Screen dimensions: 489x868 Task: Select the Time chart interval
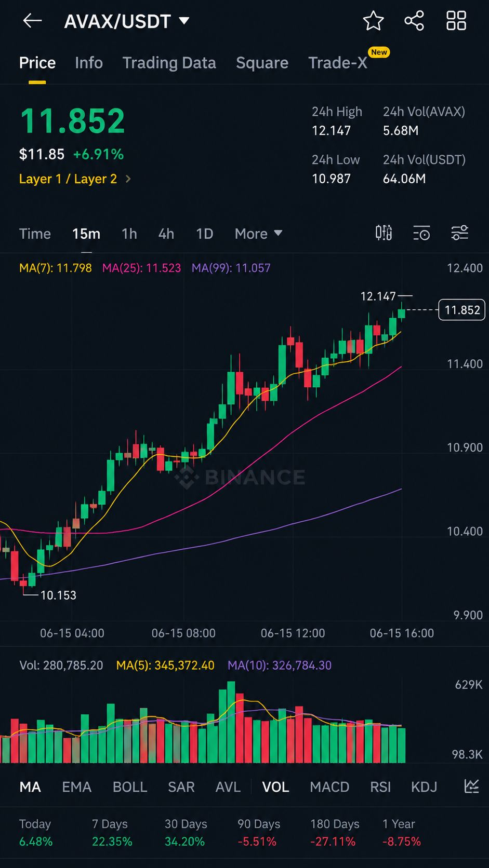[35, 234]
